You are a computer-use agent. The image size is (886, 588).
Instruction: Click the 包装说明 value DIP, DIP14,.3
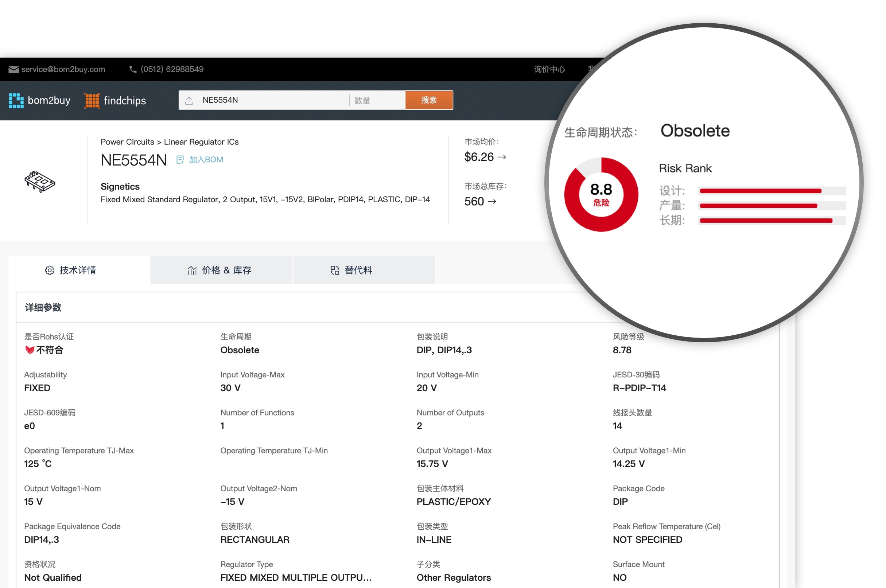(x=444, y=350)
